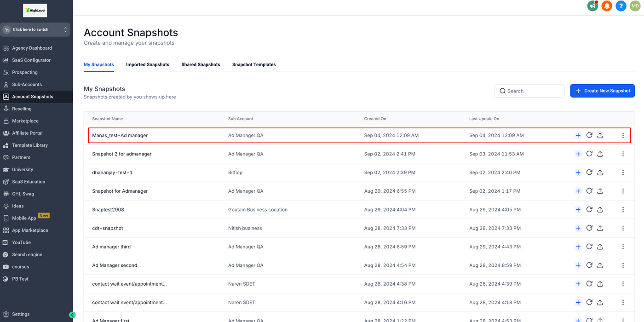644x322 pixels.
Task: Open three-dot menu for Manas_test-Ad manager
Action: (623, 135)
